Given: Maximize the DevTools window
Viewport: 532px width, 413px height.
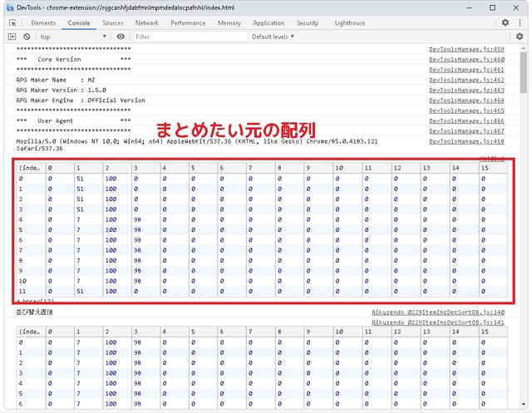Looking at the screenshot, I should tap(492, 7).
